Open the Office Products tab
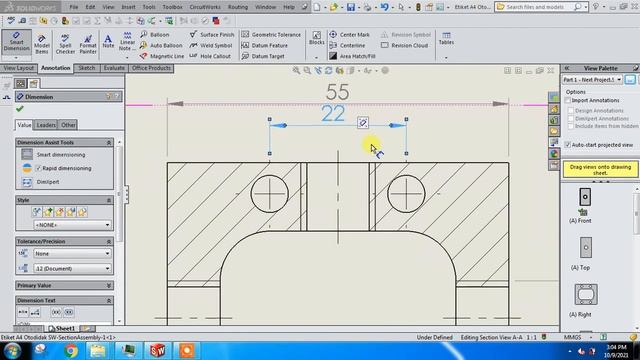The height and width of the screenshot is (360, 640). 151,68
